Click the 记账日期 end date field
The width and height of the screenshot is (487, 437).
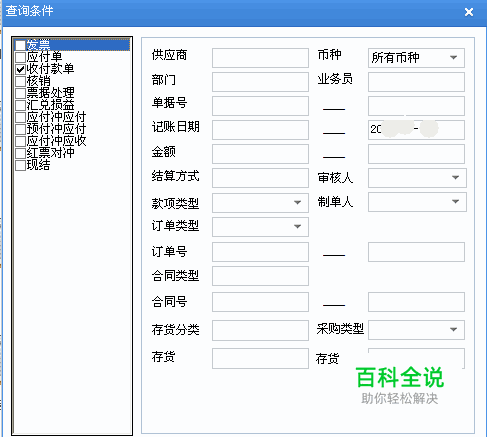click(416, 130)
